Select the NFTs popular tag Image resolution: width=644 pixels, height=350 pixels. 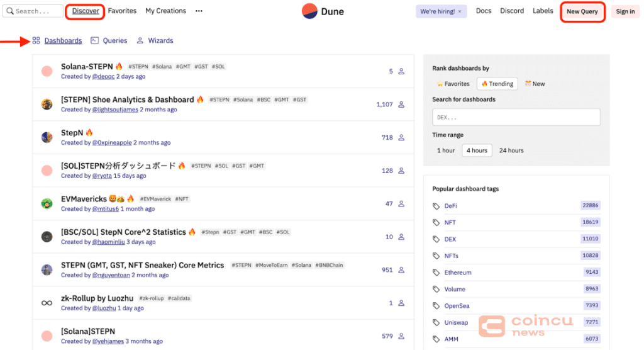coord(451,256)
